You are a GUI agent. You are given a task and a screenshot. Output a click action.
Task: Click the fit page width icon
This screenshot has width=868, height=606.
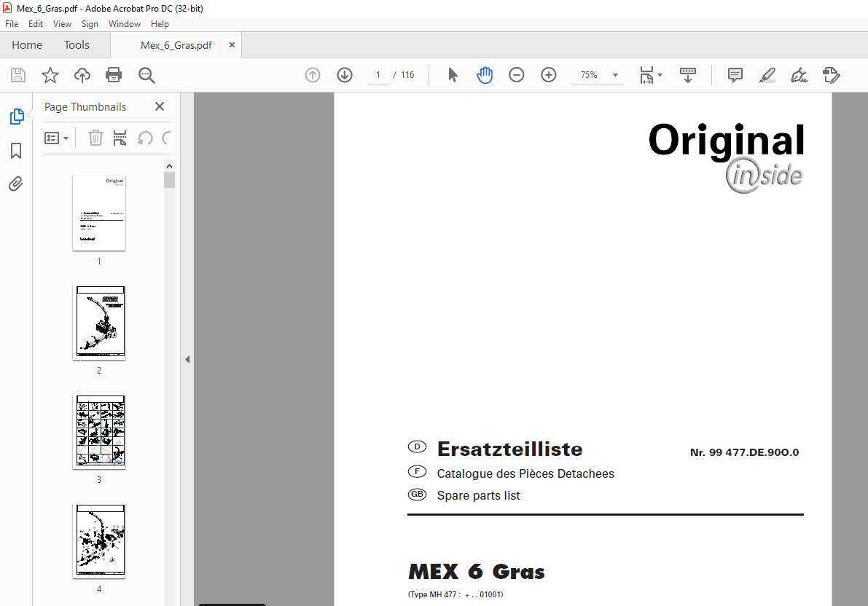tap(646, 75)
